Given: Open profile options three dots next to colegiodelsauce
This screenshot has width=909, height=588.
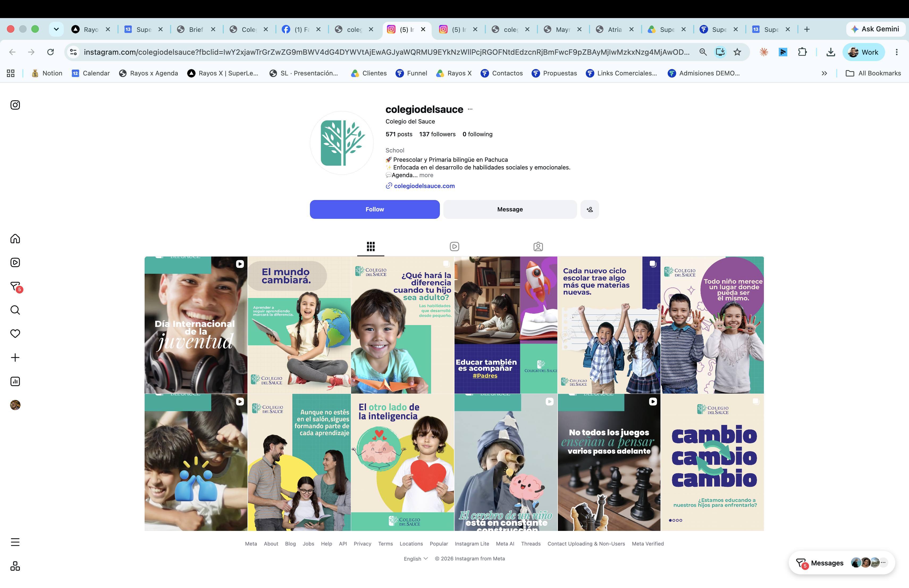Looking at the screenshot, I should point(470,109).
